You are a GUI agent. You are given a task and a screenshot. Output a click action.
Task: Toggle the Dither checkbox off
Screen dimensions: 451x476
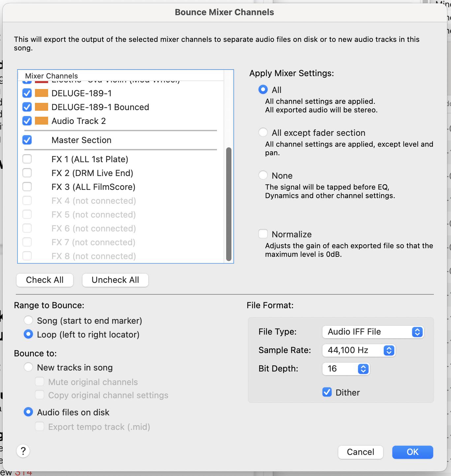327,392
